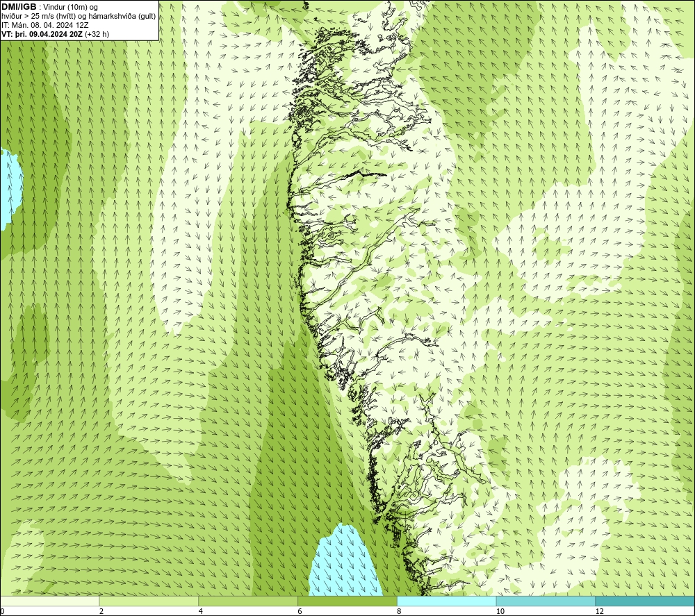Click the 0–2 m/s palest legend swatch
695x616 pixels.
[49, 601]
